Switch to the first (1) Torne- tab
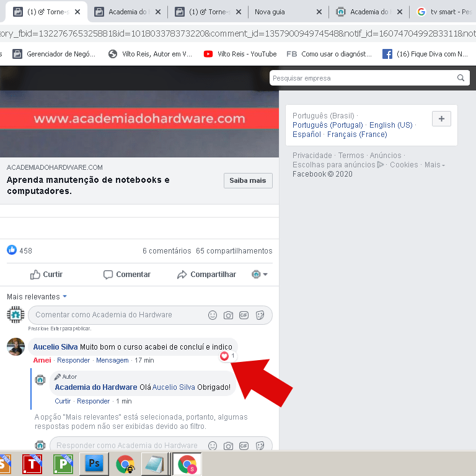Image resolution: width=476 pixels, height=476 pixels. (46, 12)
